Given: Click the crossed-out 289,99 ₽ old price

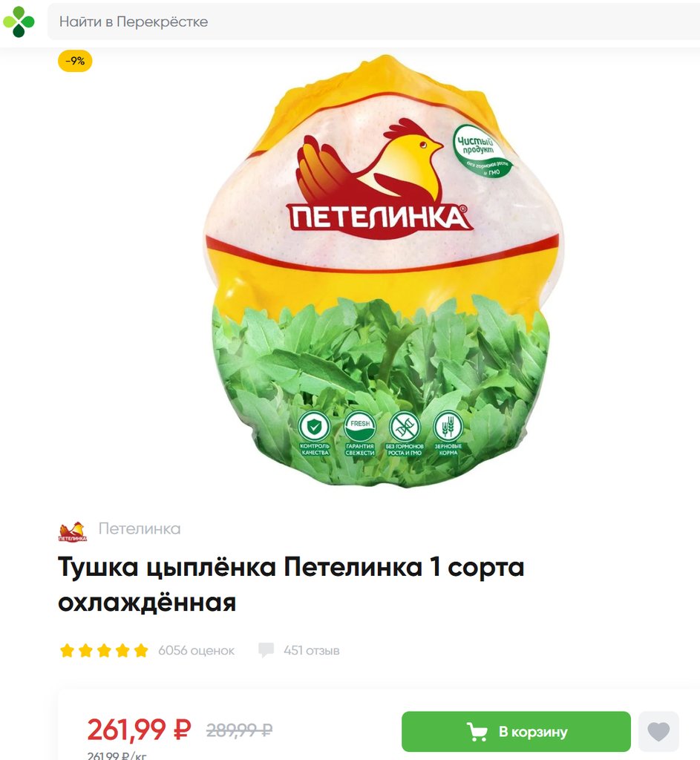Looking at the screenshot, I should [x=240, y=730].
